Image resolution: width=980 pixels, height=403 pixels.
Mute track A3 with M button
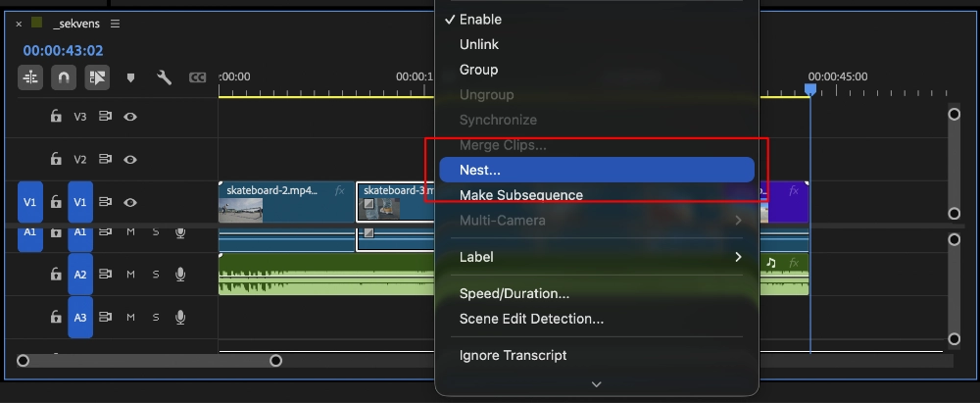click(130, 318)
